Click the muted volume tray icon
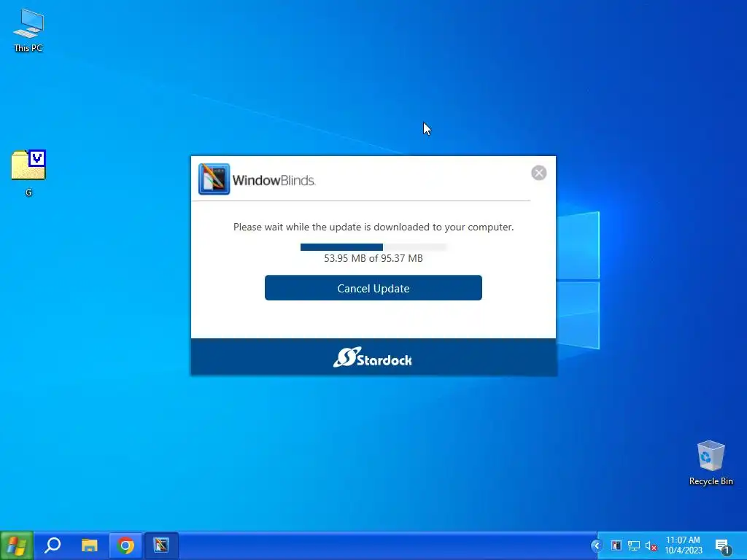Viewport: 747px width, 560px height. point(651,545)
